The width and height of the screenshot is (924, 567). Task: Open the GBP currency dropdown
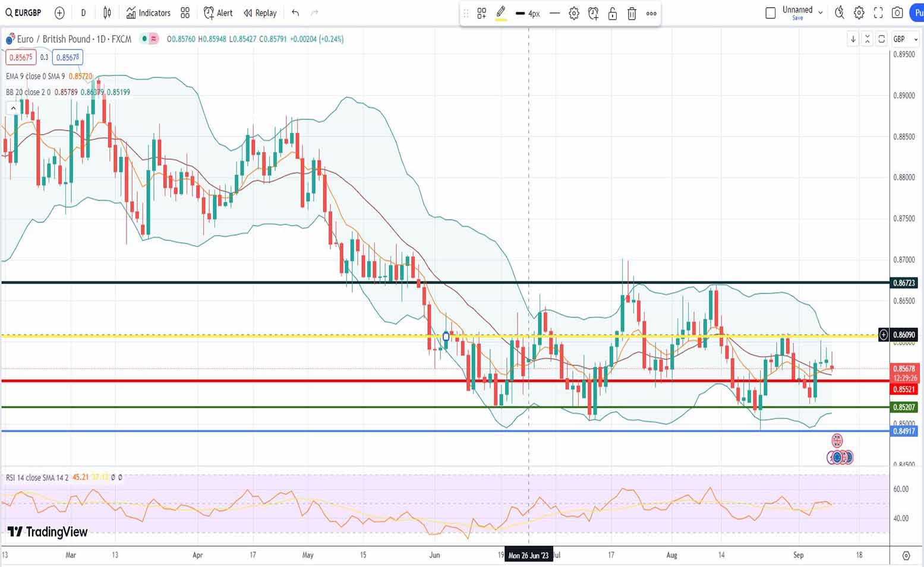[905, 39]
